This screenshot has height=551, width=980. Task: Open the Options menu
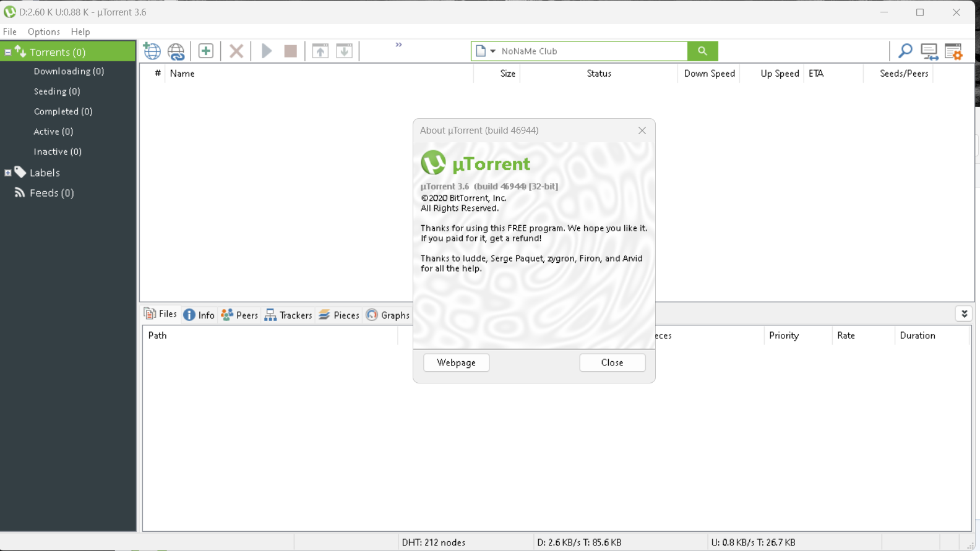[x=44, y=32]
